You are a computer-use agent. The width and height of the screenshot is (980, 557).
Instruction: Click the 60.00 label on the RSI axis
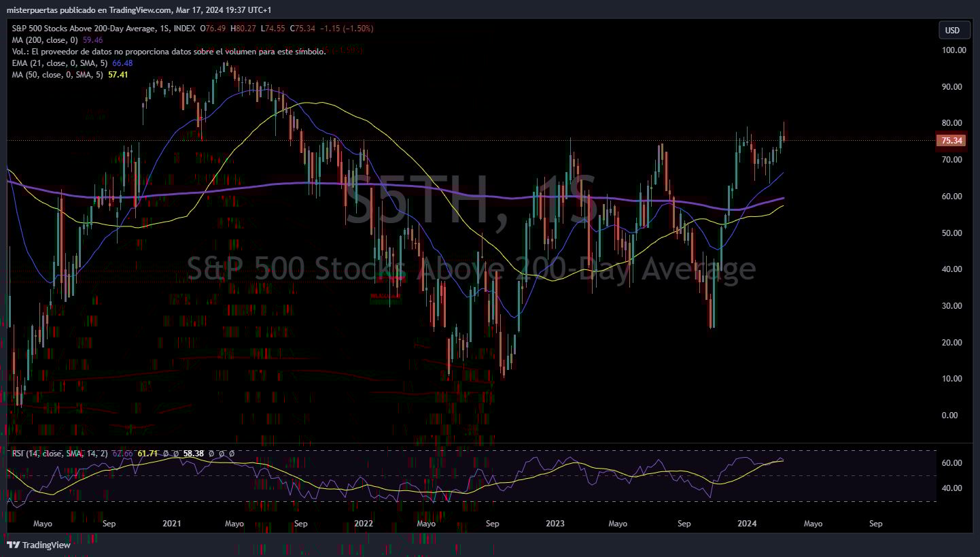[x=951, y=463]
